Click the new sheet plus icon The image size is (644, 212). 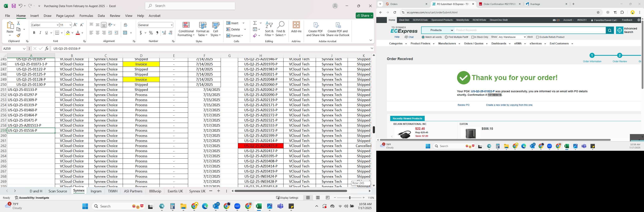(x=219, y=191)
